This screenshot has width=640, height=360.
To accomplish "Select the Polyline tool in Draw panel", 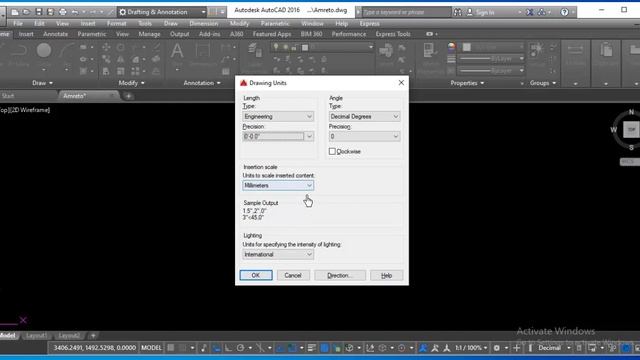I will pos(18,51).
